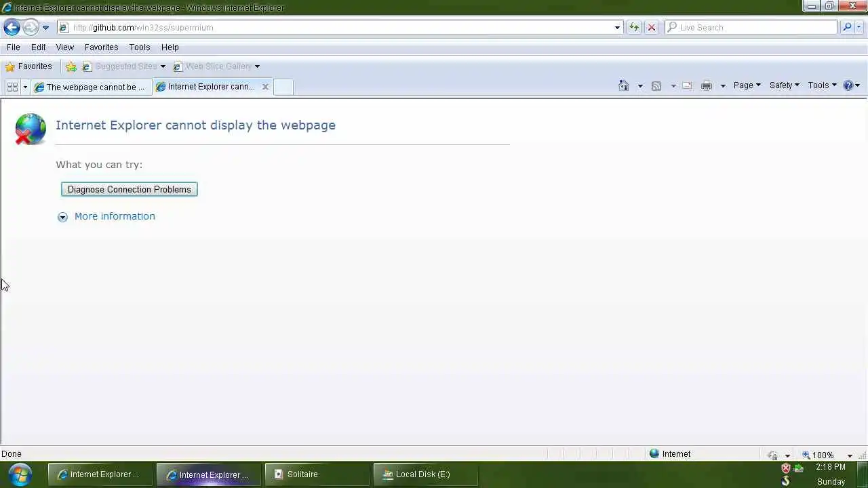Refresh the page with the green arrows icon
Viewport: 868px width, 488px height.
click(634, 27)
